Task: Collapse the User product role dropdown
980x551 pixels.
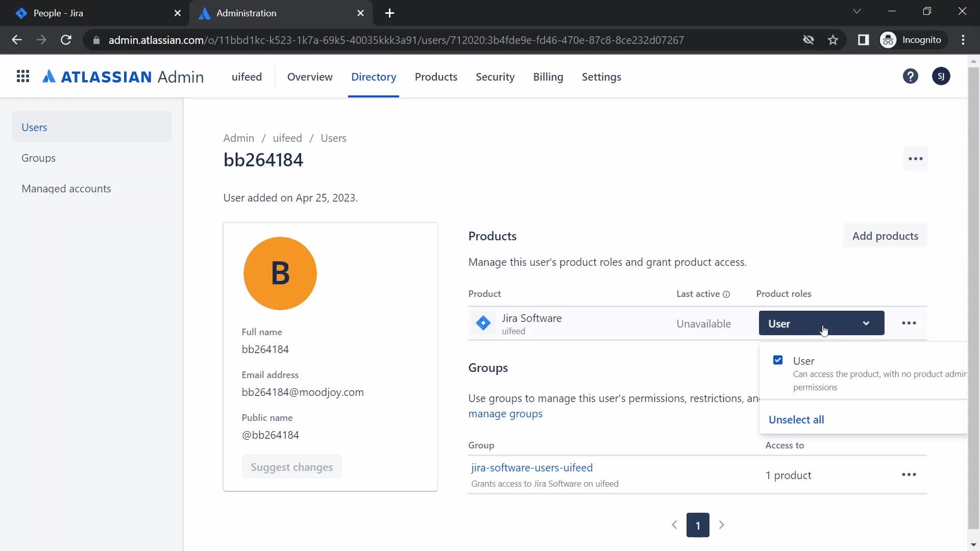Action: click(x=821, y=323)
